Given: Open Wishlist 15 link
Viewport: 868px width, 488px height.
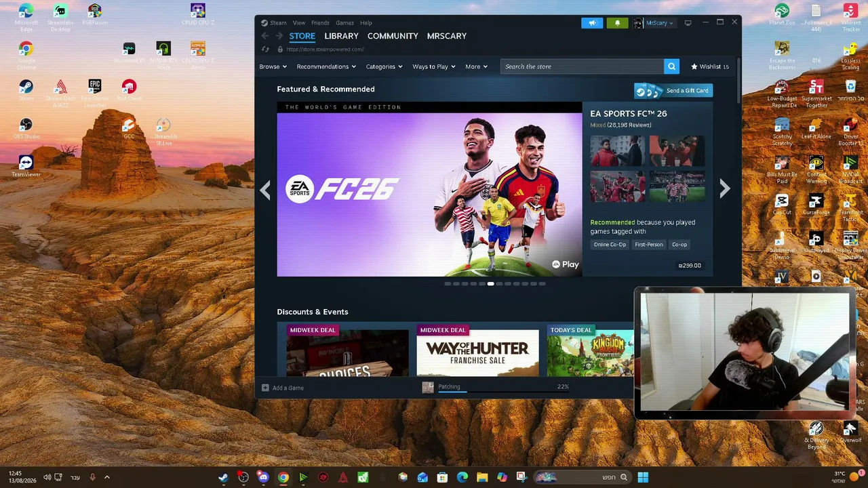Looking at the screenshot, I should tap(710, 66).
